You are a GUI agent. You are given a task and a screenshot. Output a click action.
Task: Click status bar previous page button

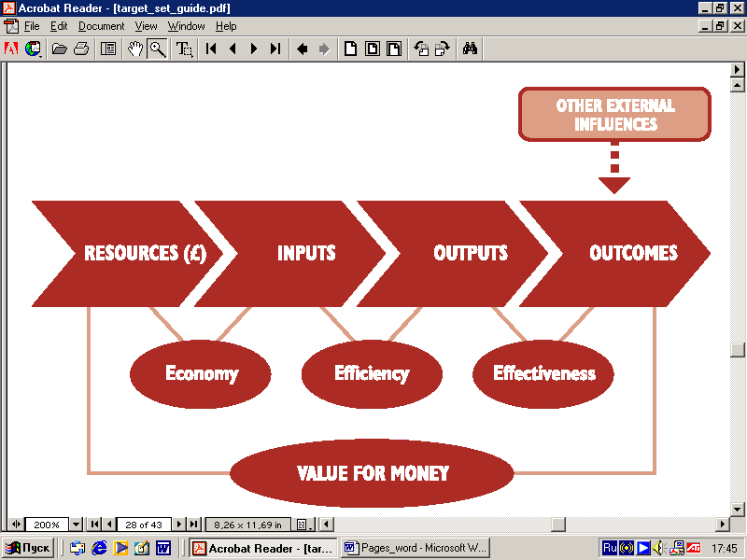pos(109,525)
